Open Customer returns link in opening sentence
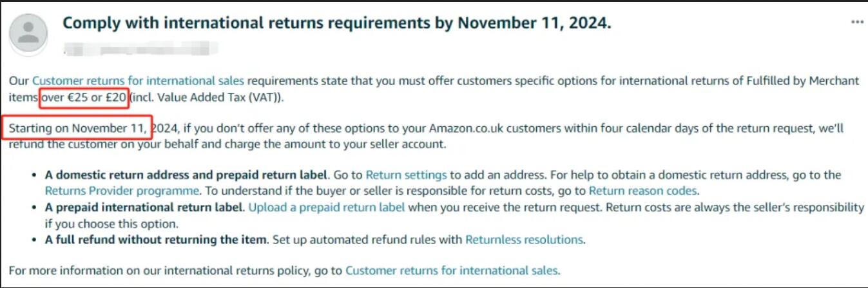Image resolution: width=868 pixels, height=288 pixels. (x=138, y=81)
